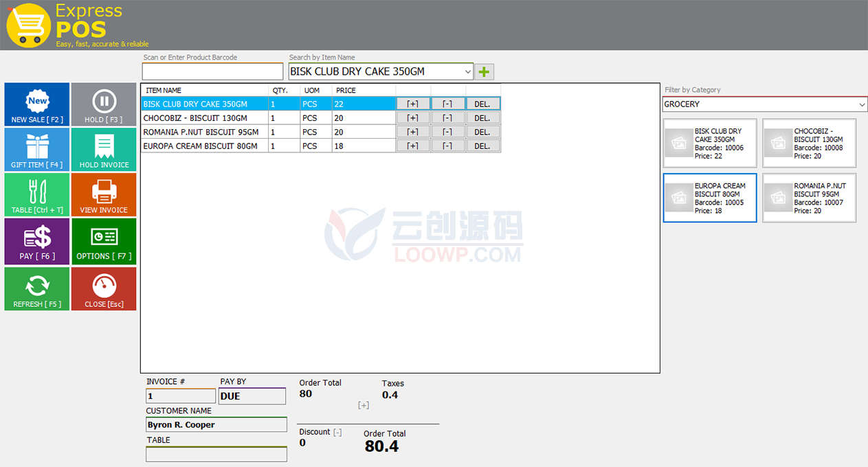Decrease quantity of ROMANIA P.NUT BISCUIT

447,132
